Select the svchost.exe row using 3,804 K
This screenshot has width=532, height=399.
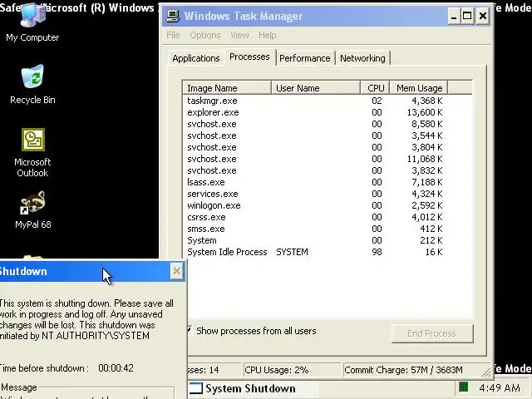pyautogui.click(x=315, y=147)
